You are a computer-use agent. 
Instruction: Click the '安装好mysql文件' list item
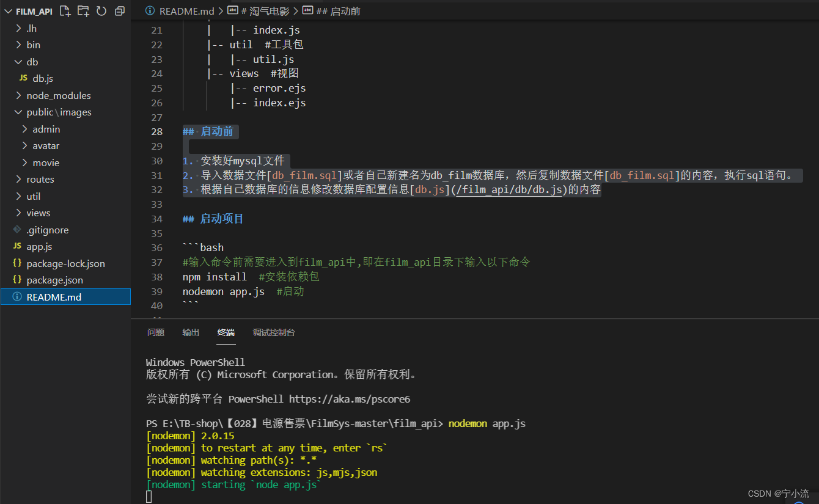click(x=243, y=161)
